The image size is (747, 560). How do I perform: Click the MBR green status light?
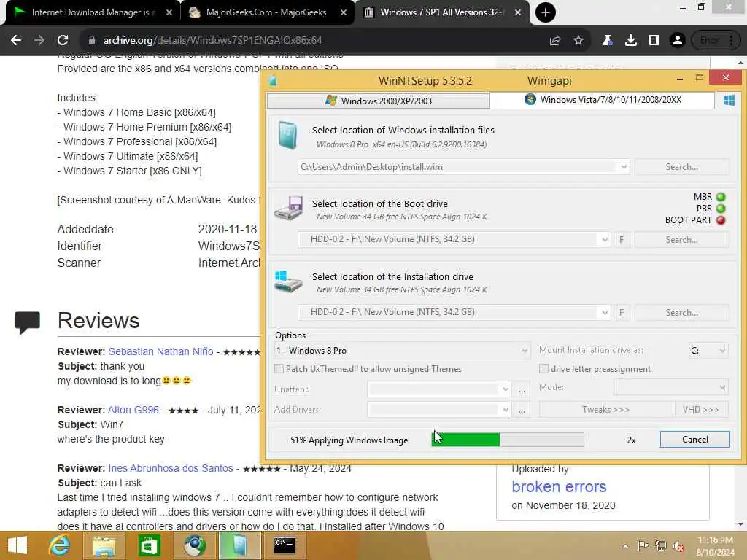tap(721, 197)
